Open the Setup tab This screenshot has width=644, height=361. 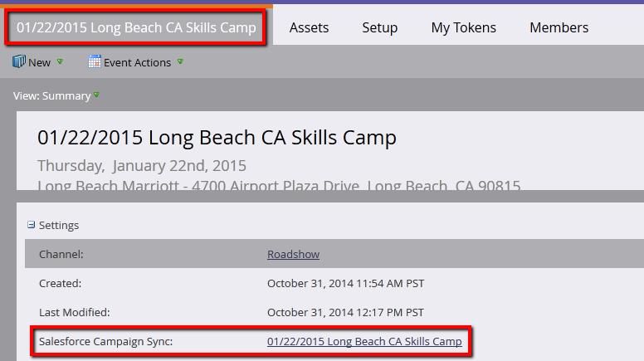point(379,27)
